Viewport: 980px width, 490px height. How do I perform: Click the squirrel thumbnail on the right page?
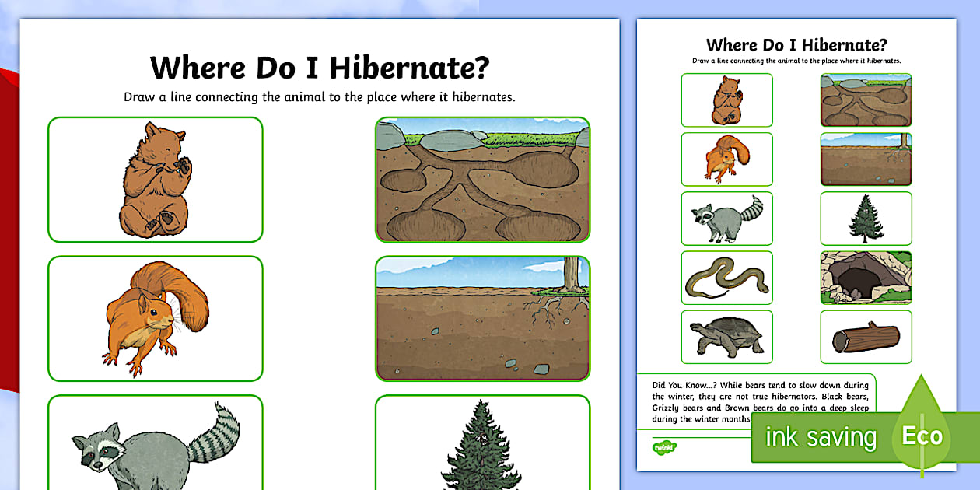(x=726, y=159)
